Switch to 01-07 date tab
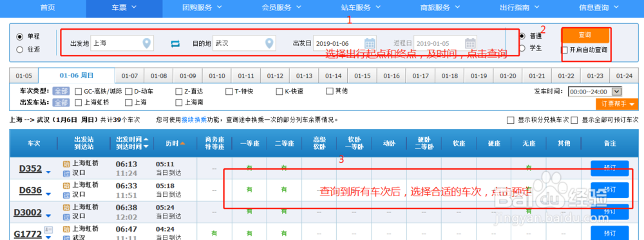This screenshot has width=644, height=240. click(129, 76)
